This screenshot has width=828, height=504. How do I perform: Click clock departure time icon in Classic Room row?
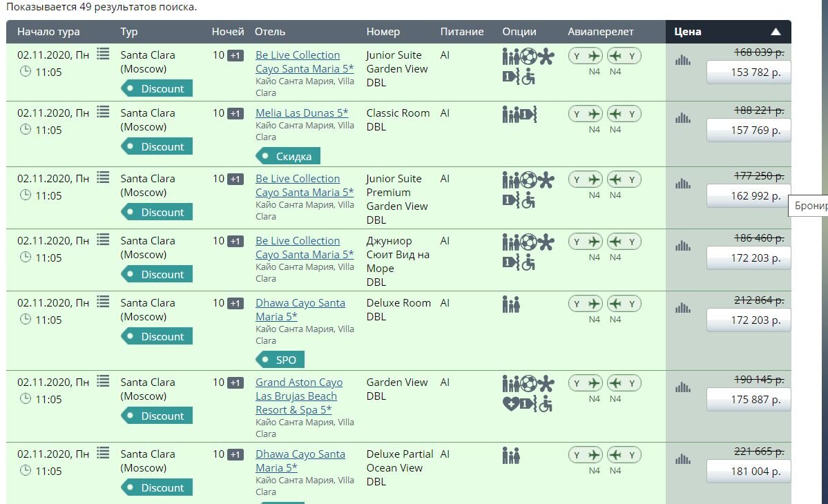[26, 129]
